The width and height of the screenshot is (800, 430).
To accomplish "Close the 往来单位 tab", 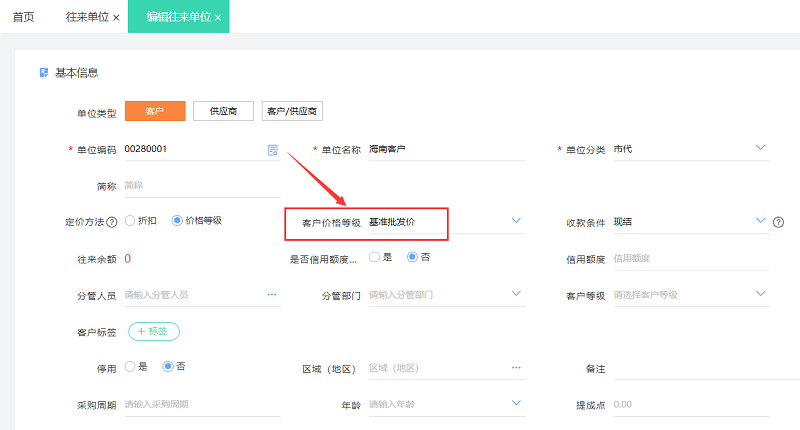I will click(117, 18).
